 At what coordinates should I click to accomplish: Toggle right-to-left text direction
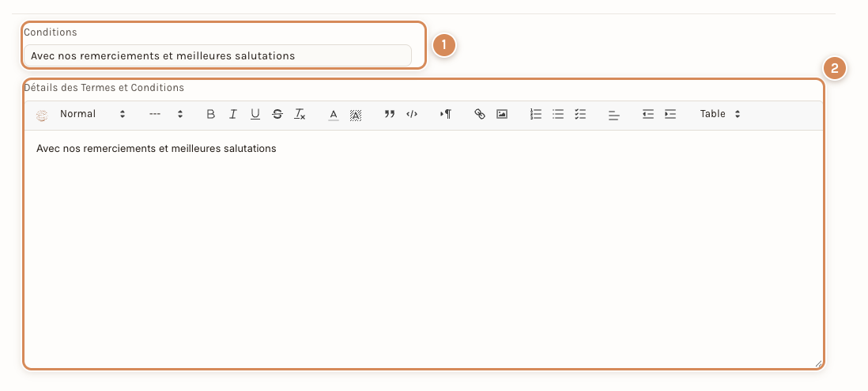(446, 114)
